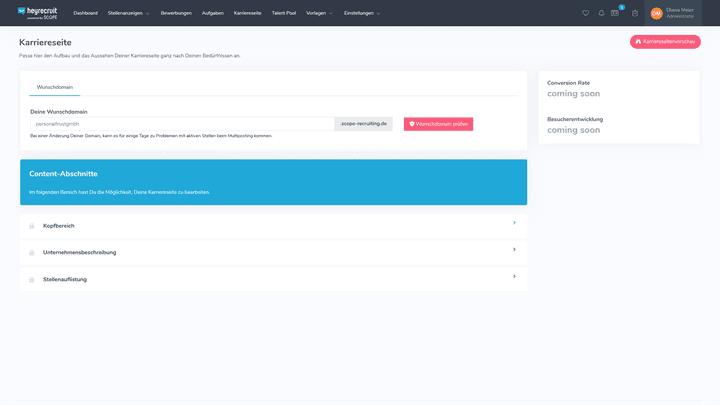This screenshot has height=405, width=720.
Task: Expand the Stellenauflistung section chevron
Action: click(514, 276)
